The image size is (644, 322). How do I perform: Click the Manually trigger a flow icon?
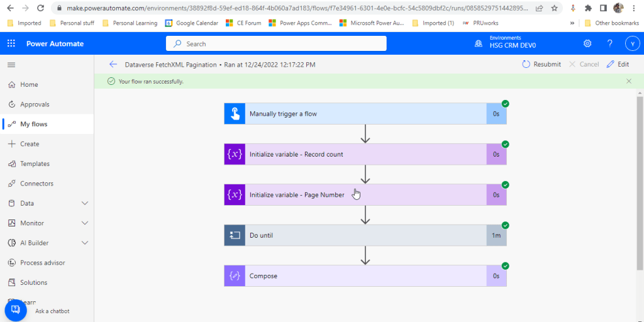click(x=235, y=114)
